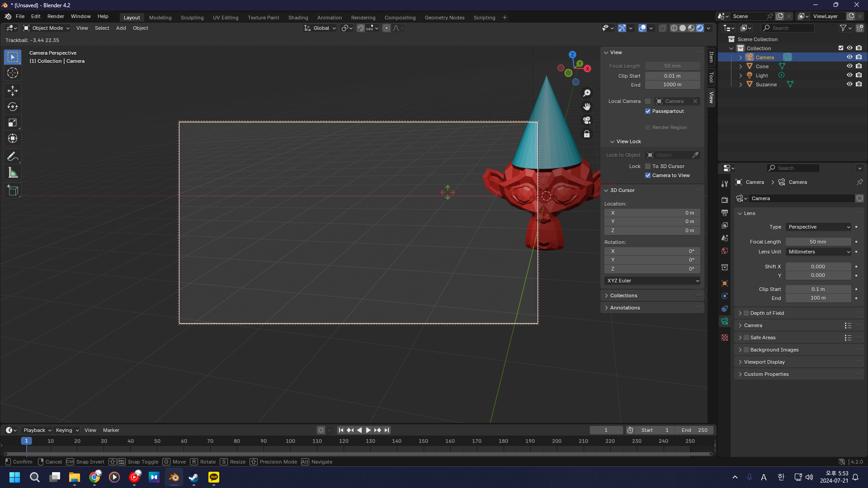Enable the Depth of Field checkbox

click(746, 313)
